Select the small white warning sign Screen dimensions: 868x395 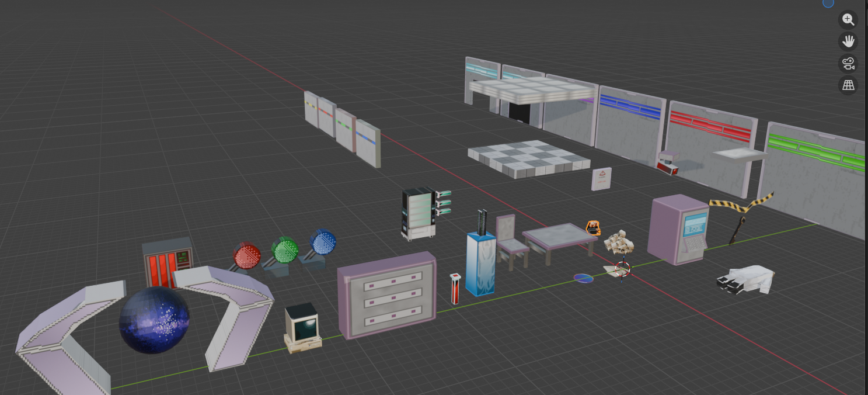click(x=601, y=179)
